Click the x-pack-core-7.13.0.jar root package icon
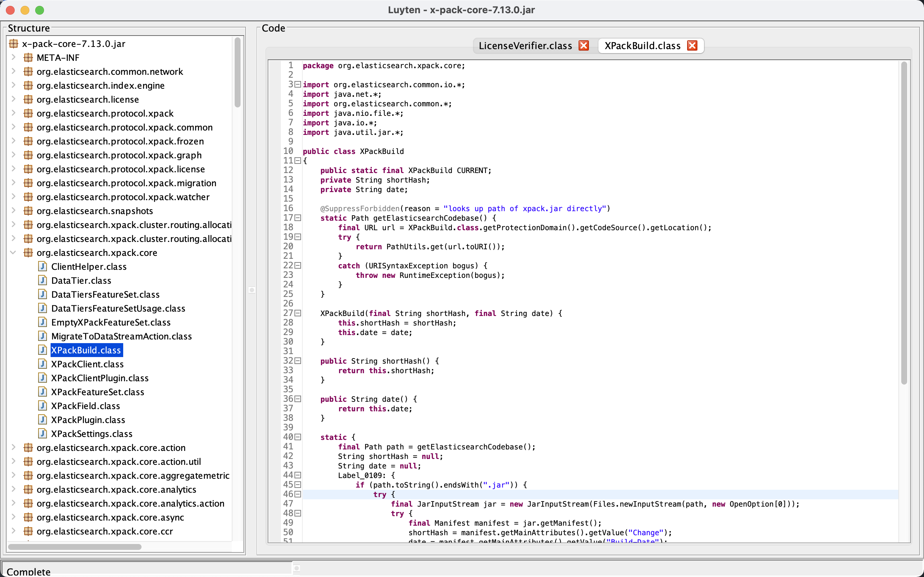This screenshot has width=924, height=577. 13,44
